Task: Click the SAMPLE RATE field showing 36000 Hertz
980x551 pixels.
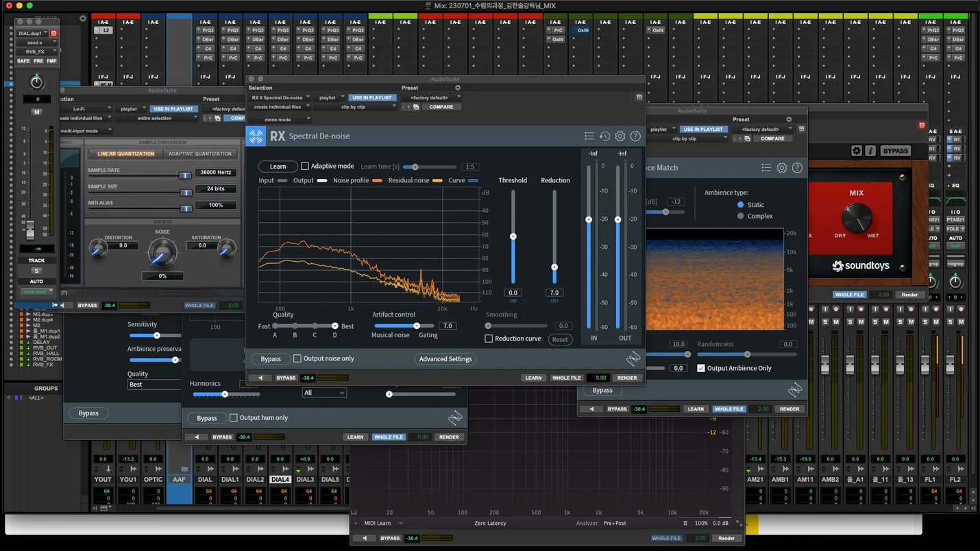Action: (216, 173)
